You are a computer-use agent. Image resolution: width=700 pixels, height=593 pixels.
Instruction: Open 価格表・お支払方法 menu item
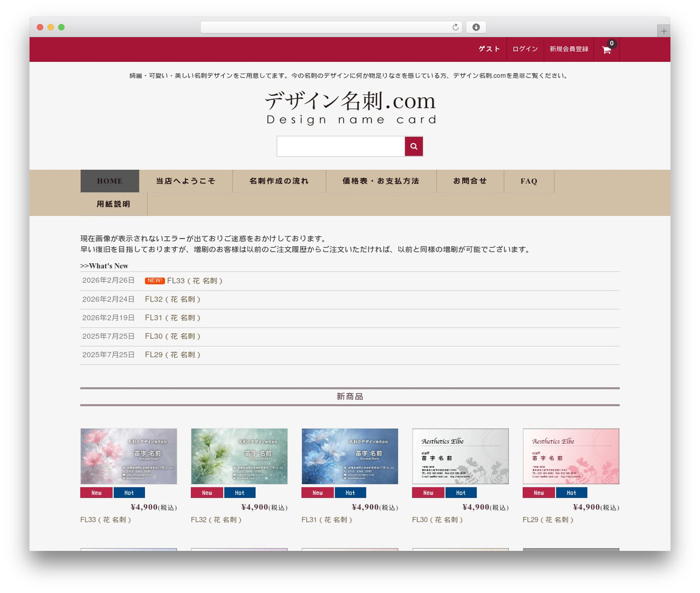tap(381, 181)
